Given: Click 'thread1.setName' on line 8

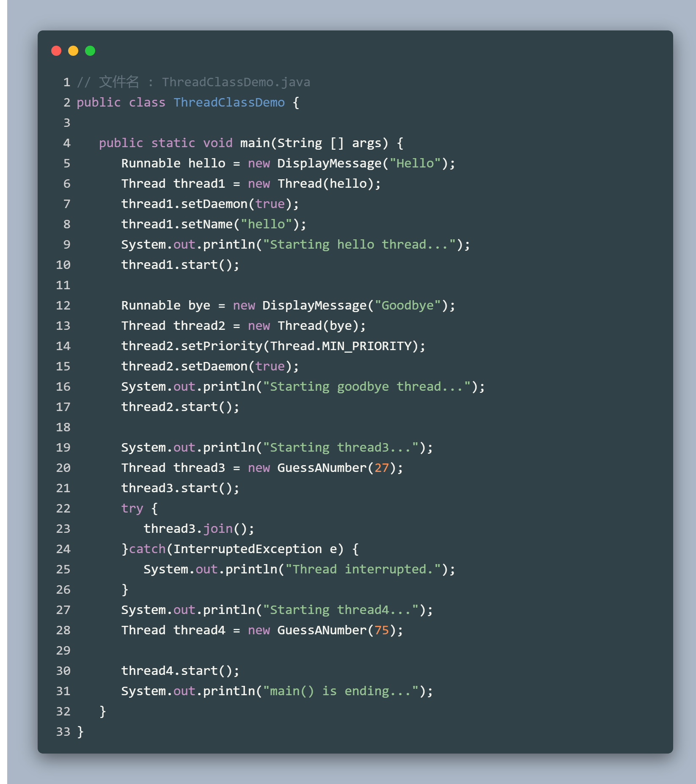Looking at the screenshot, I should pos(177,224).
